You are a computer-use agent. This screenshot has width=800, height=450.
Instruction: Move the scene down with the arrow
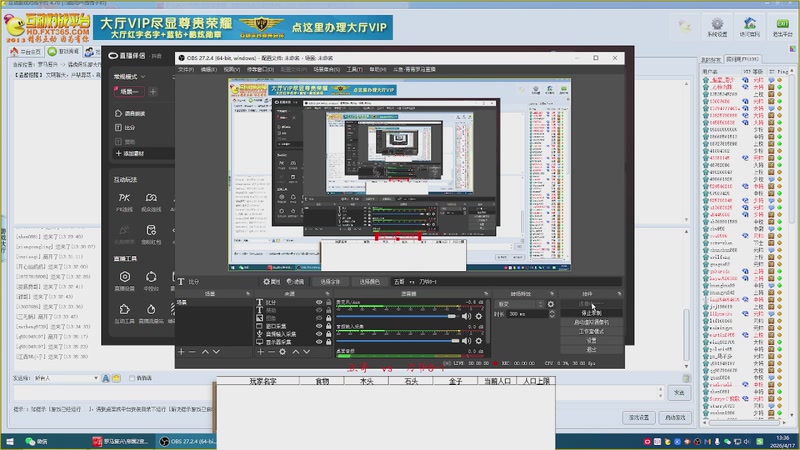[x=216, y=352]
